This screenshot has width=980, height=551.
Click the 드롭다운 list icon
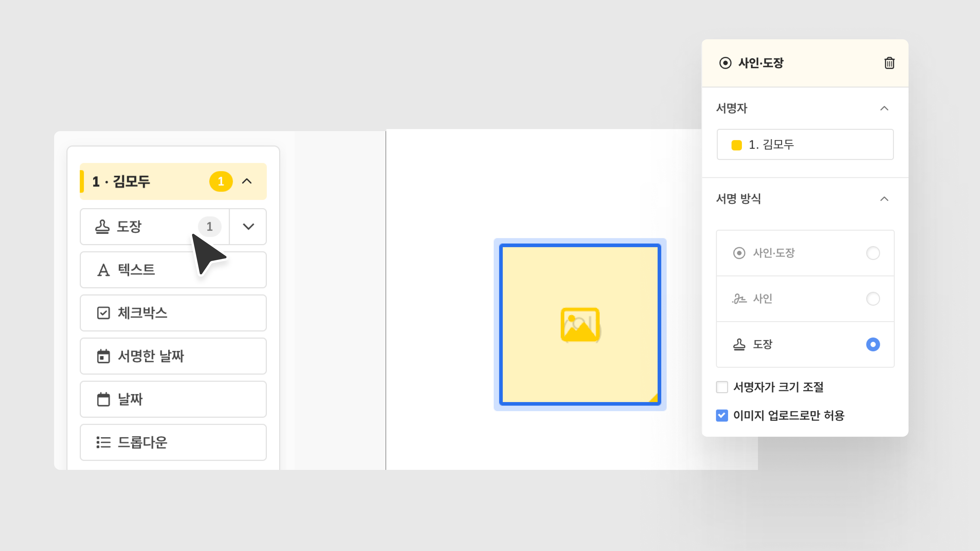point(103,442)
